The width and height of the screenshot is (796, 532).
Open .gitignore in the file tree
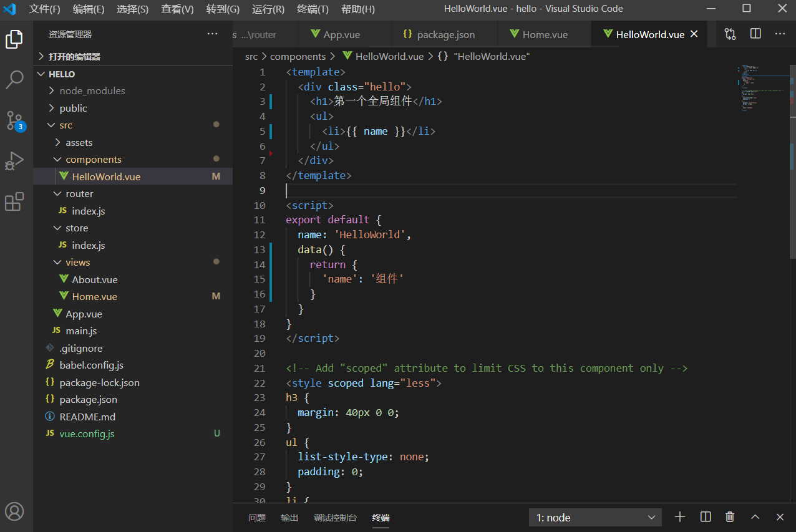point(133,348)
